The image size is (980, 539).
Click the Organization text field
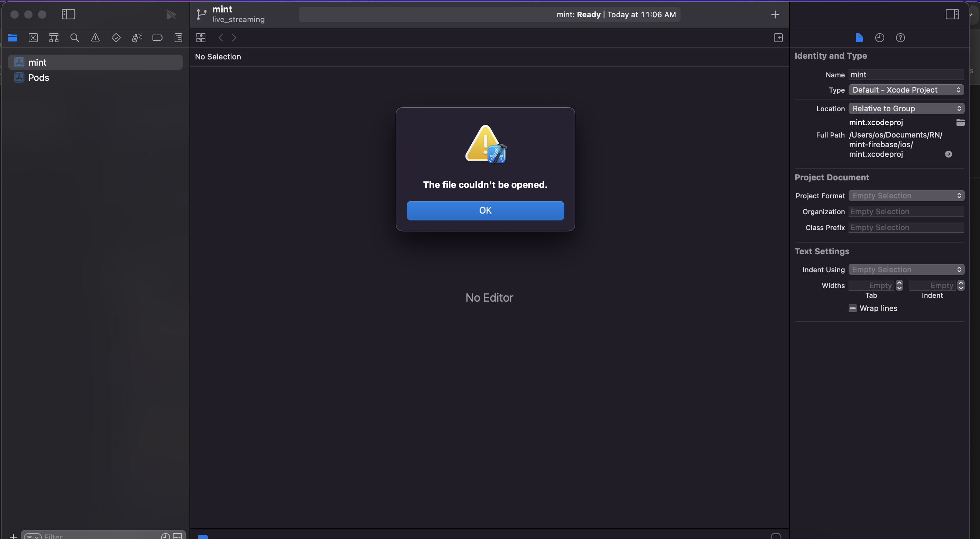pos(906,211)
